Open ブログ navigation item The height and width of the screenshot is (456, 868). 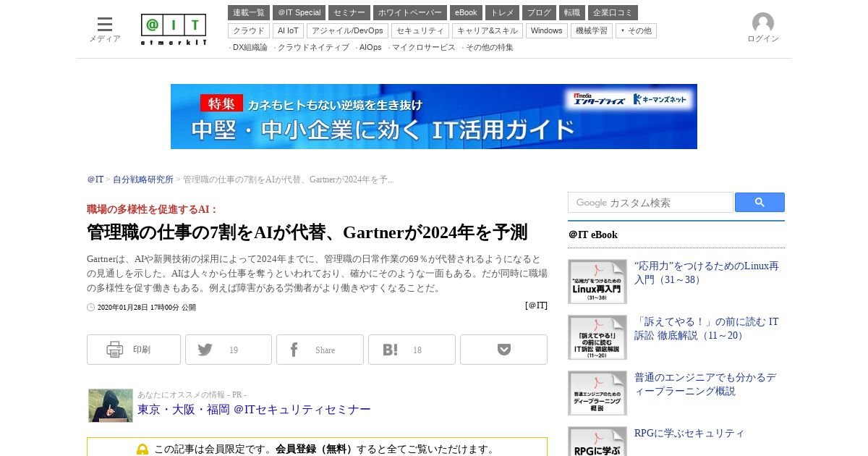click(x=539, y=13)
